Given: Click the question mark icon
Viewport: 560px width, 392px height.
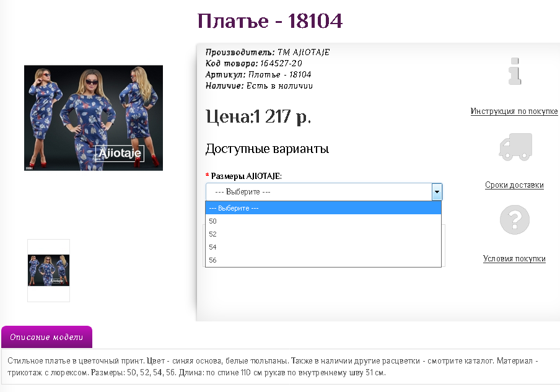Looking at the screenshot, I should tap(515, 220).
